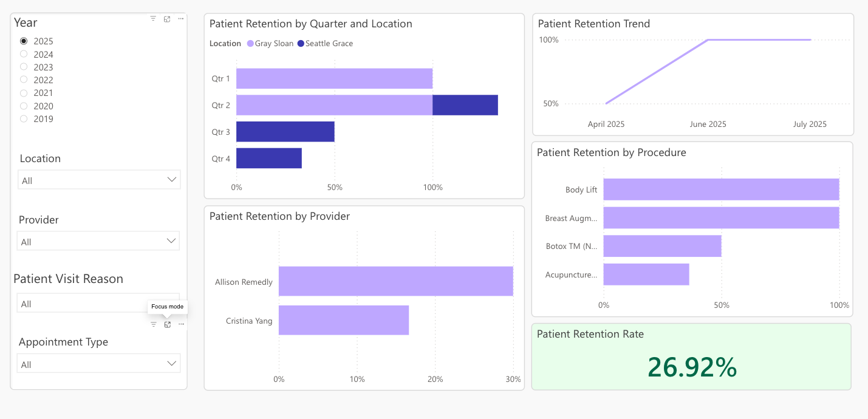
Task: Select the 2024 year radio button
Action: click(24, 54)
